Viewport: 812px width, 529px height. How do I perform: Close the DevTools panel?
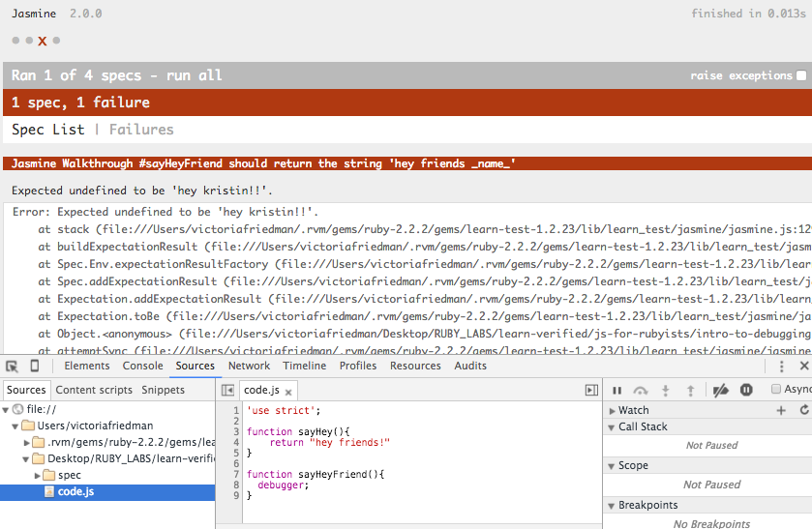804,366
